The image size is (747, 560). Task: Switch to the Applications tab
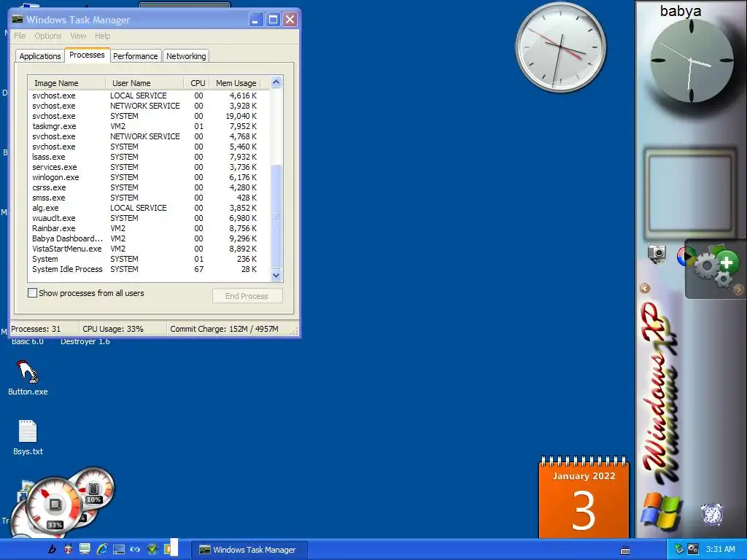40,55
